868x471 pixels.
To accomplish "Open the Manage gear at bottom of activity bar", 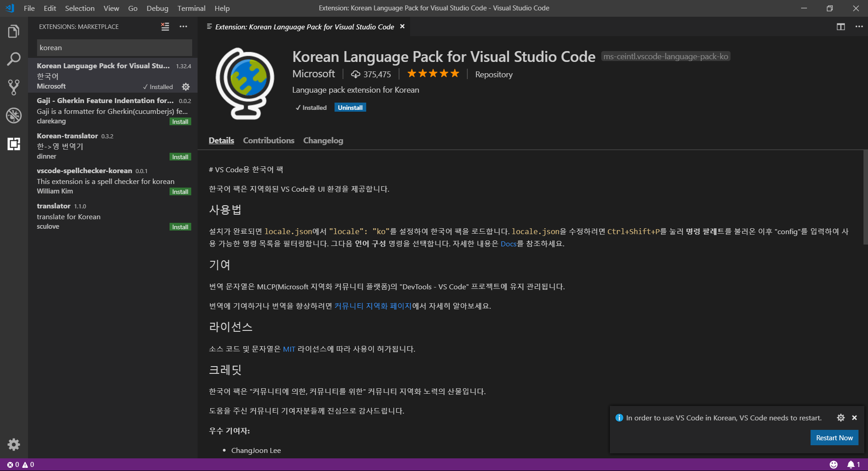I will [14, 444].
